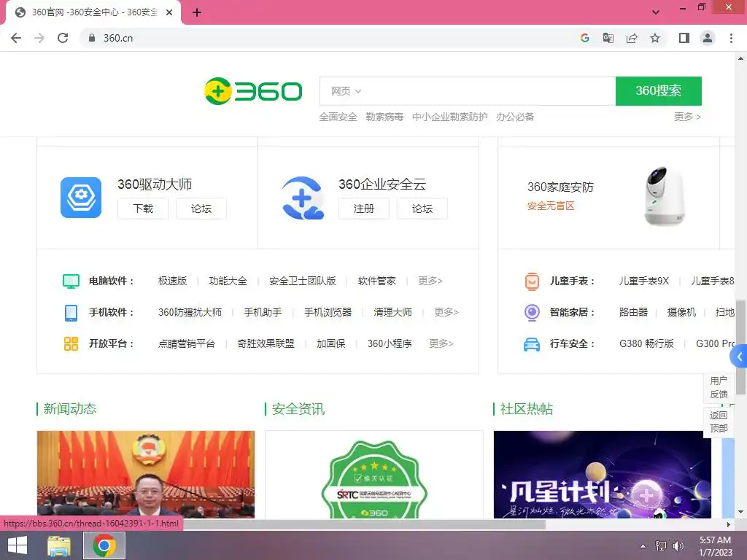Viewport: 747px width, 560px height.
Task: Select the 360官网 browser tab
Action: click(x=93, y=12)
